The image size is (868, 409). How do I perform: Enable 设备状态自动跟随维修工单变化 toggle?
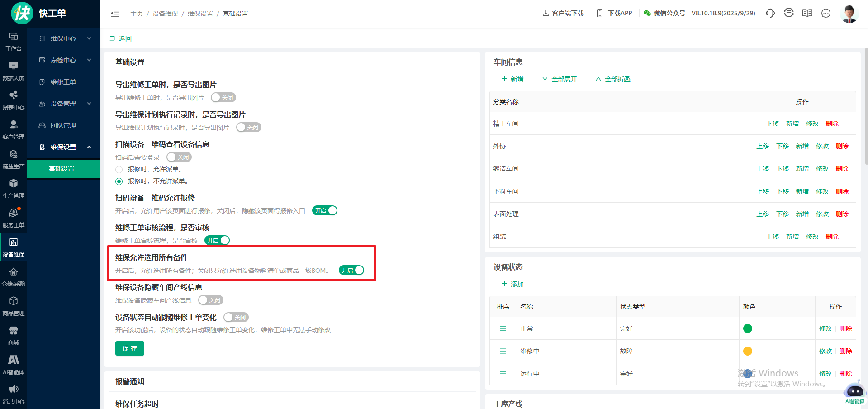point(236,317)
